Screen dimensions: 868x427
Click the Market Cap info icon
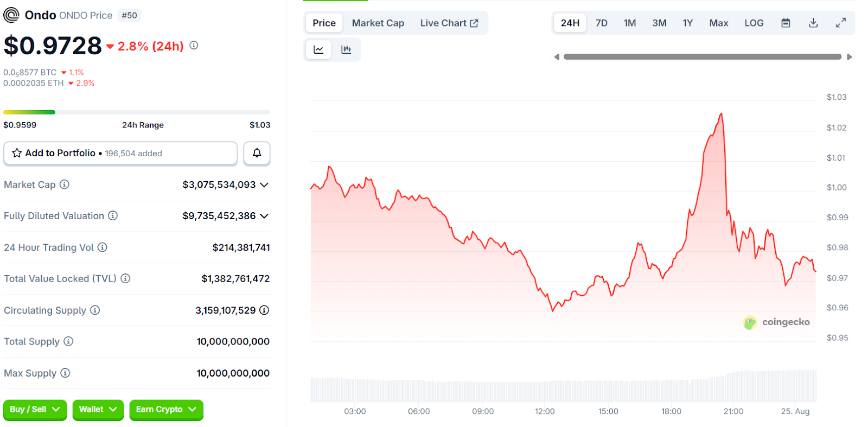click(x=65, y=184)
